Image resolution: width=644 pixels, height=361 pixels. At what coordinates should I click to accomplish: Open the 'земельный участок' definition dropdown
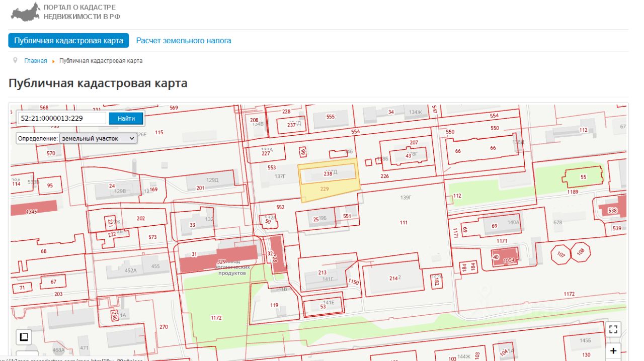pos(98,138)
